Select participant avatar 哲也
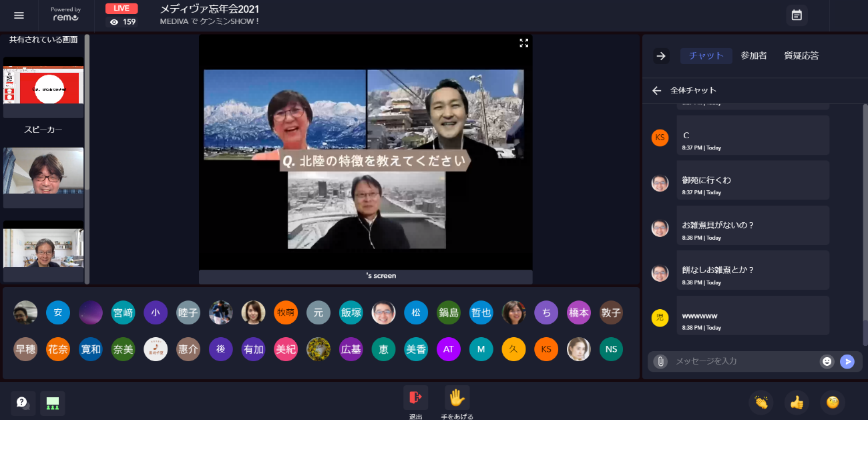868x462 pixels. (481, 312)
